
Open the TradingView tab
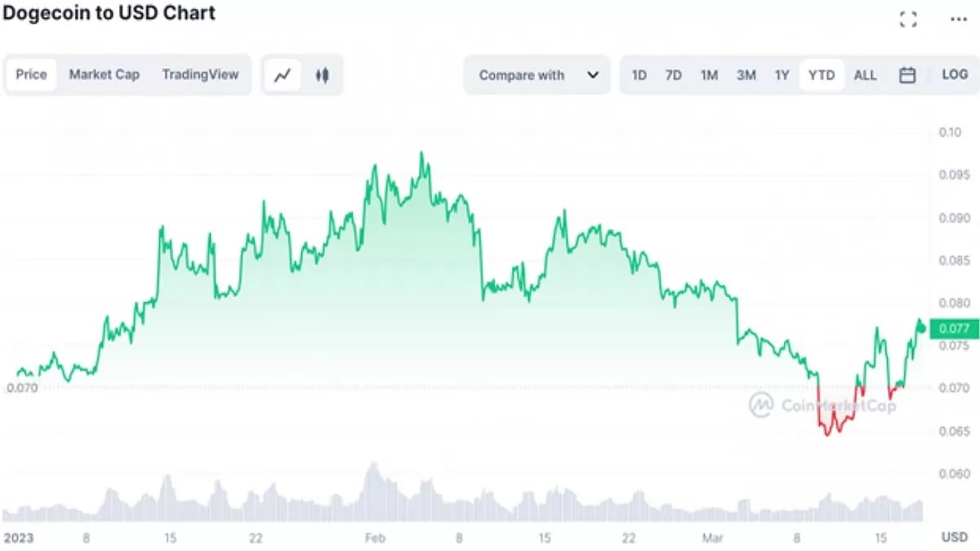[200, 74]
